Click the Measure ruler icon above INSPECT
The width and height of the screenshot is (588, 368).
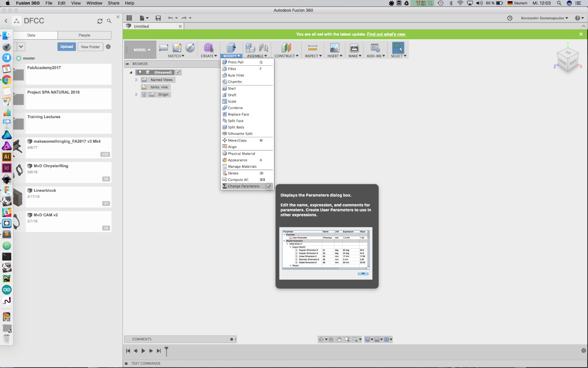pos(312,48)
